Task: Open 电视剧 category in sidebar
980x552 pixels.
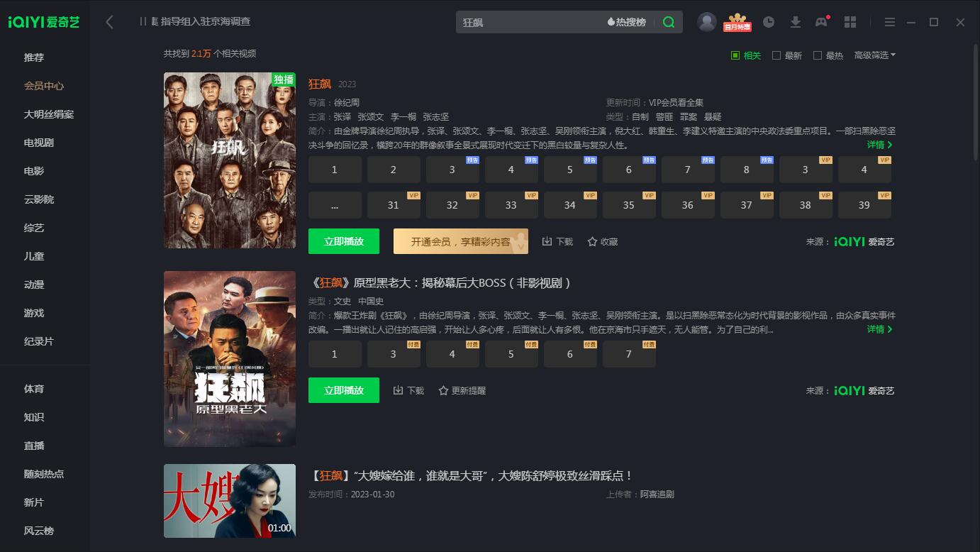Action: [39, 143]
